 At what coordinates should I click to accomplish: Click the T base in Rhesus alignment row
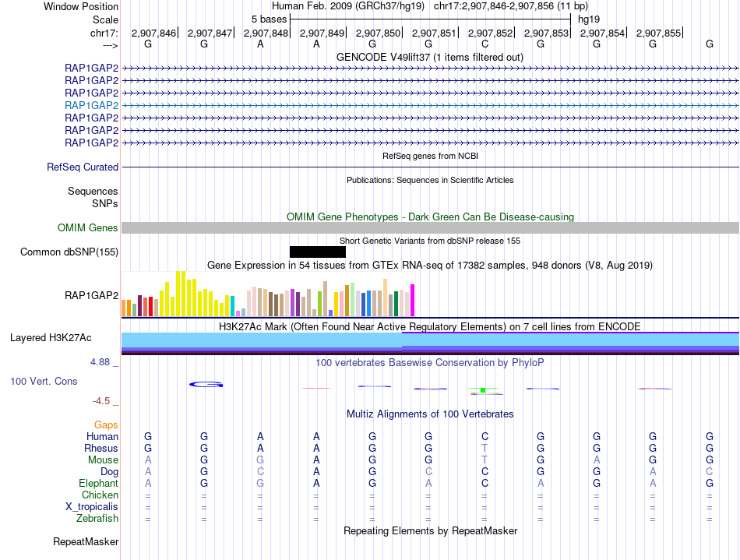(x=485, y=448)
